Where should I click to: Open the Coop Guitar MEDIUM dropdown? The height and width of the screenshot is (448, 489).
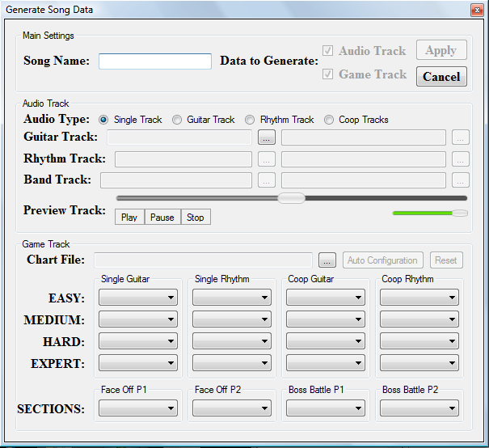(x=326, y=319)
